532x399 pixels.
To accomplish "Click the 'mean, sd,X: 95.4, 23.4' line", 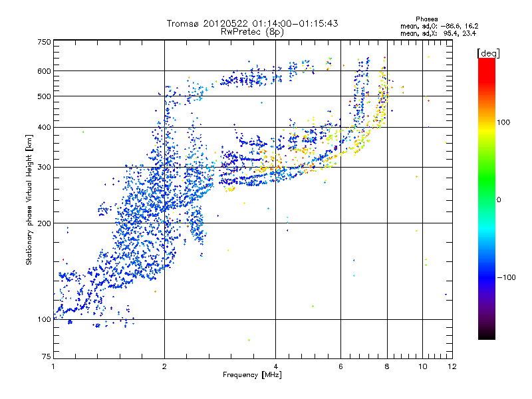I will 438,33.
